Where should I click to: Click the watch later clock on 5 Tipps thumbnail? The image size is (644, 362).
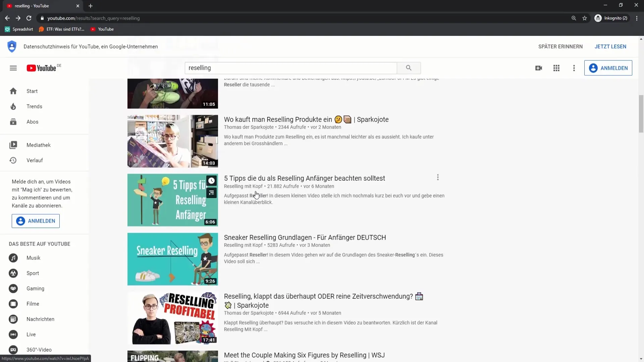211,181
